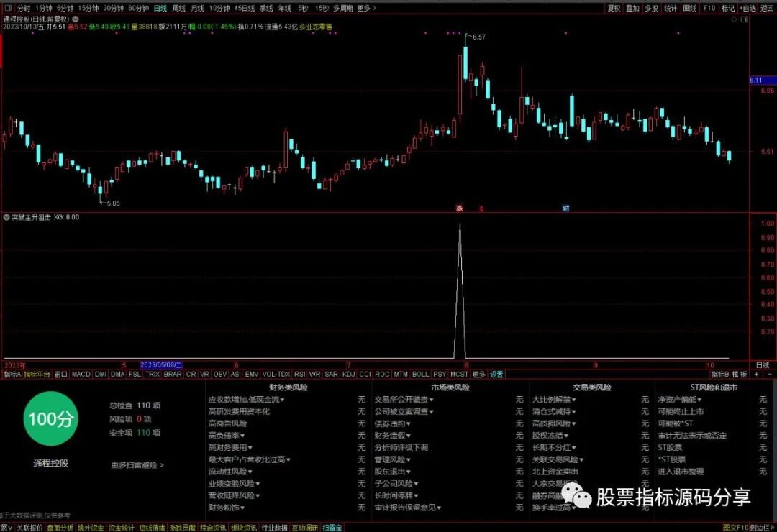Screen dimensions: 777x532
Task: Expand 更多 indicators list
Action: (478, 375)
